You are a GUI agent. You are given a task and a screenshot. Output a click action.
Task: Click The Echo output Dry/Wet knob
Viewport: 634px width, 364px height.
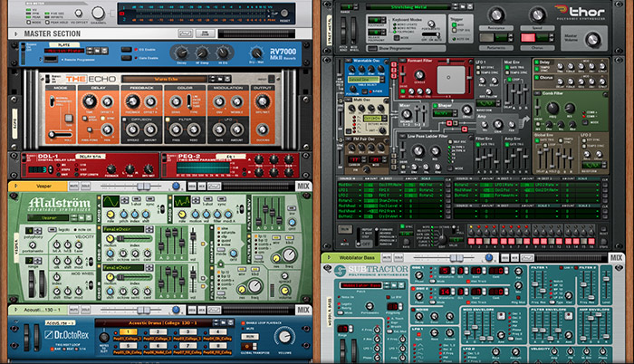tap(262, 101)
